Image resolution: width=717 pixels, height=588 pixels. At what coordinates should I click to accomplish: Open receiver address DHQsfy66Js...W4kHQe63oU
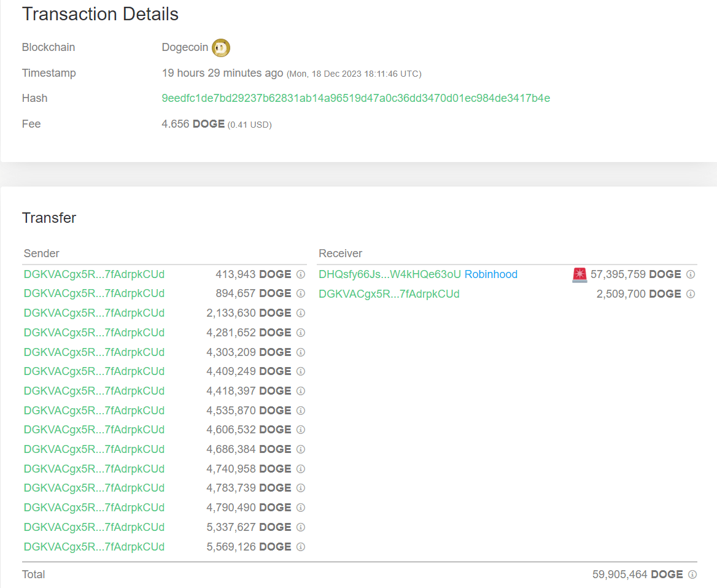[x=389, y=274]
